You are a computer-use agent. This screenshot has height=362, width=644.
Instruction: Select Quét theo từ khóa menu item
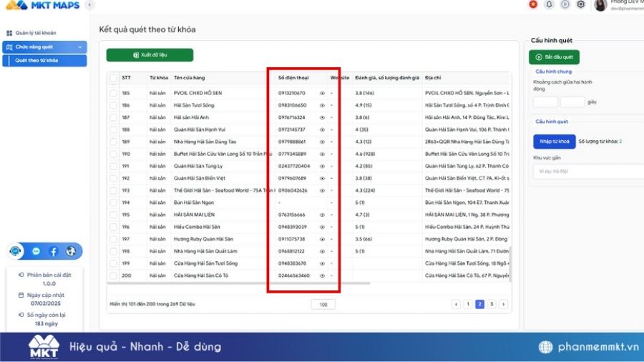[45, 60]
